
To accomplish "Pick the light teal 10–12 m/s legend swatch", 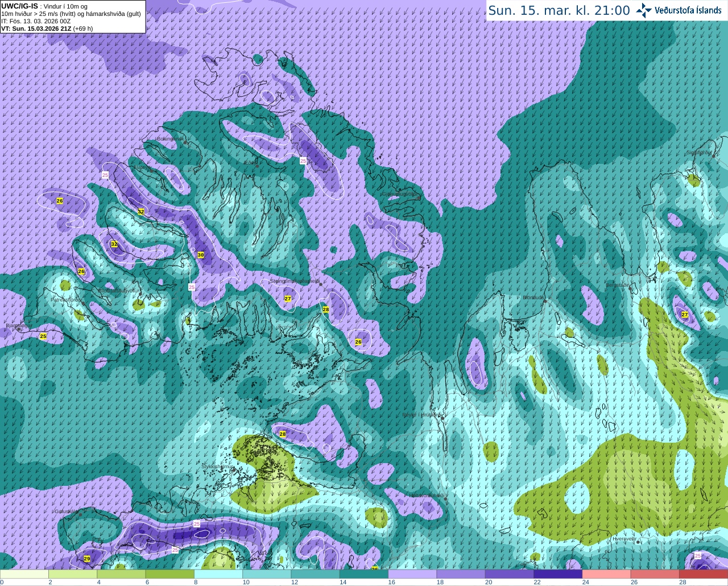I will click(267, 574).
